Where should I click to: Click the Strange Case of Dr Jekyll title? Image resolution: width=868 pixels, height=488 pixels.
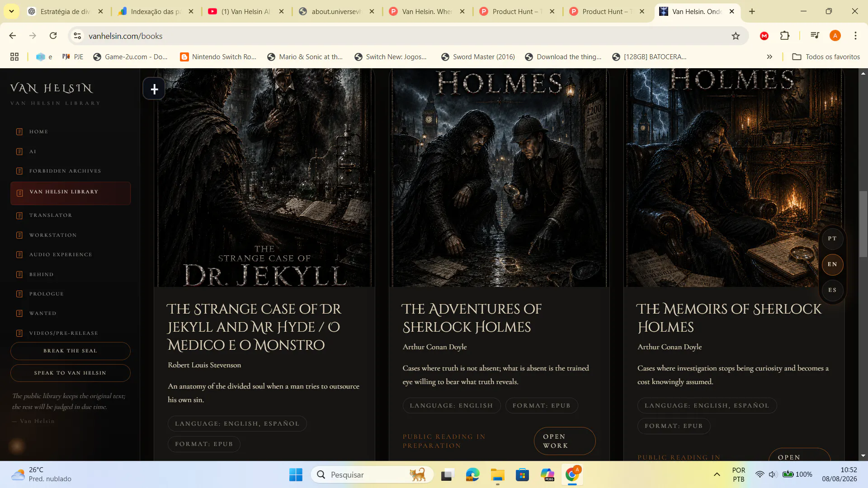(254, 327)
